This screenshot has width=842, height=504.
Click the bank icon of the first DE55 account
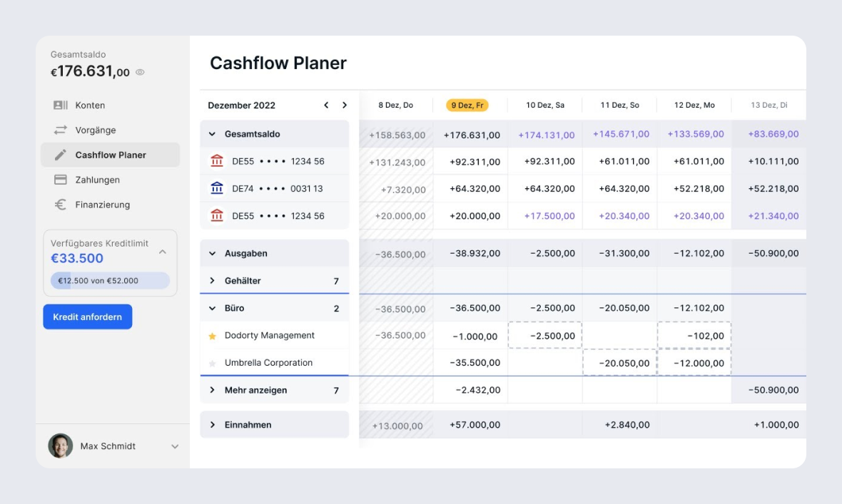[218, 161]
